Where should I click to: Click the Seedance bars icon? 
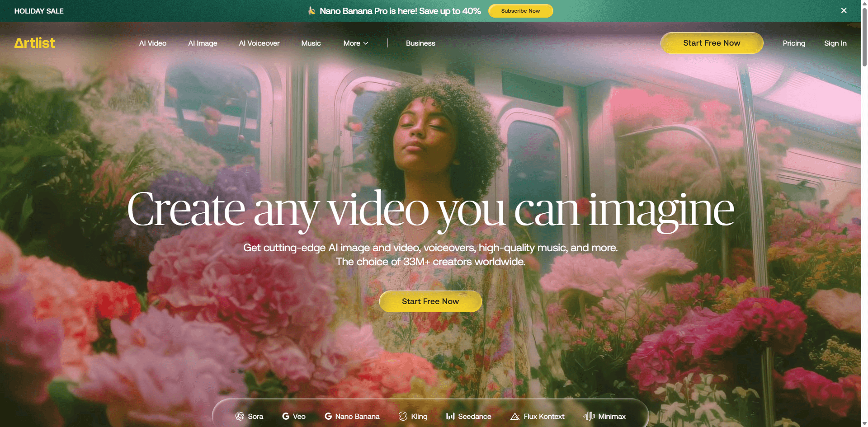coord(450,416)
